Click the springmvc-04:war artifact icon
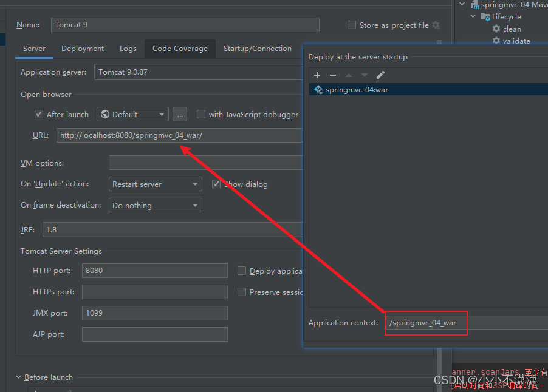This screenshot has width=548, height=392. point(318,90)
